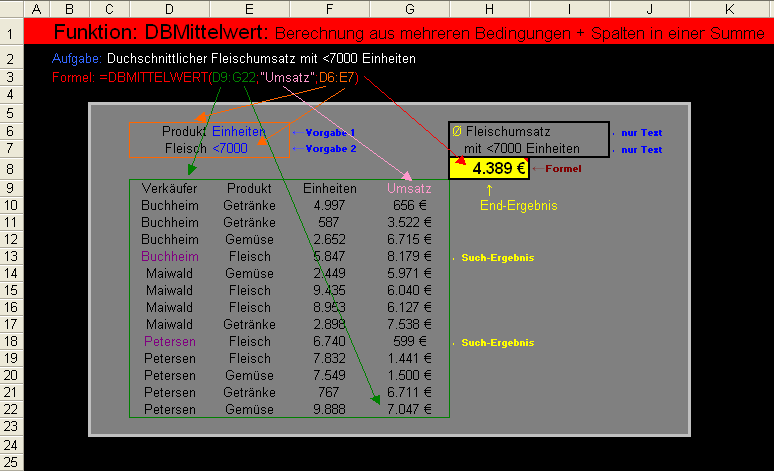This screenshot has height=471, width=774.
Task: Click 'Such-Ergebnis' label beside row 18
Action: (498, 343)
